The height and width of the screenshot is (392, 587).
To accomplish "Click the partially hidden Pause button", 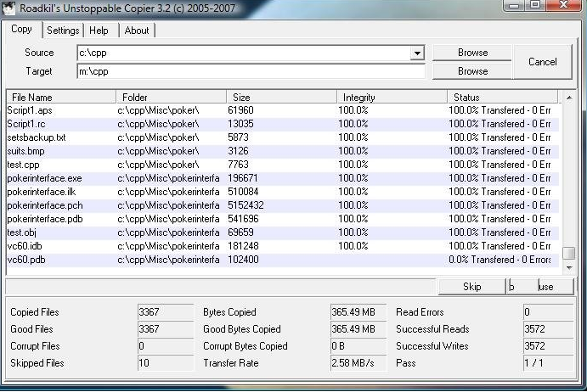I will (x=539, y=287).
